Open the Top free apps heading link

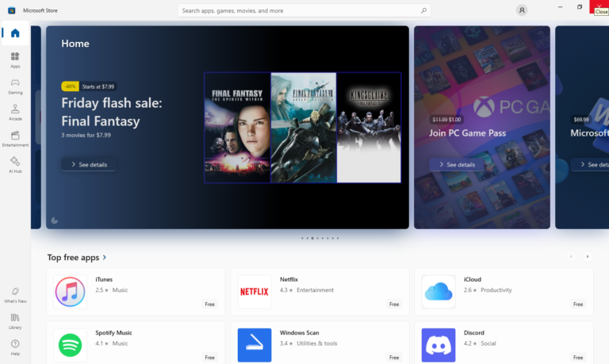74,257
